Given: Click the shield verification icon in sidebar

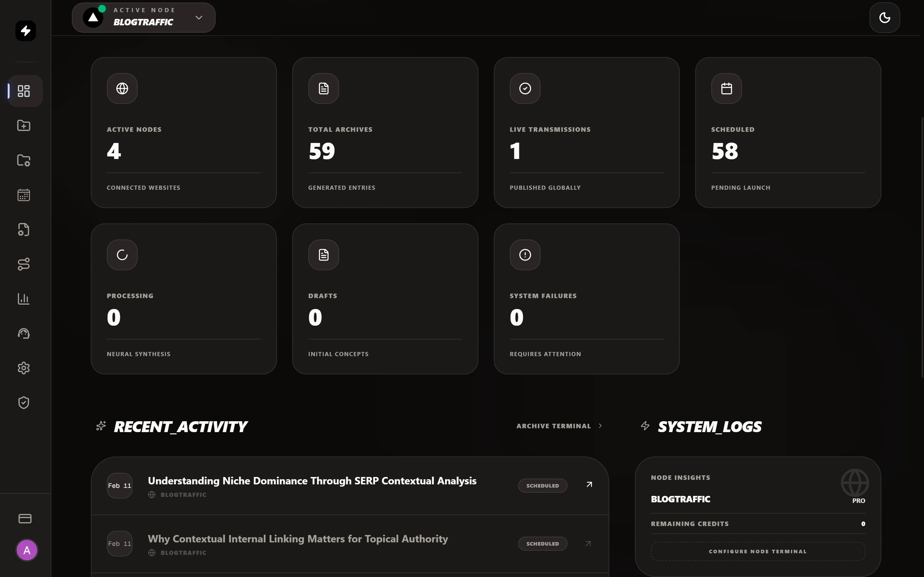Looking at the screenshot, I should (24, 402).
